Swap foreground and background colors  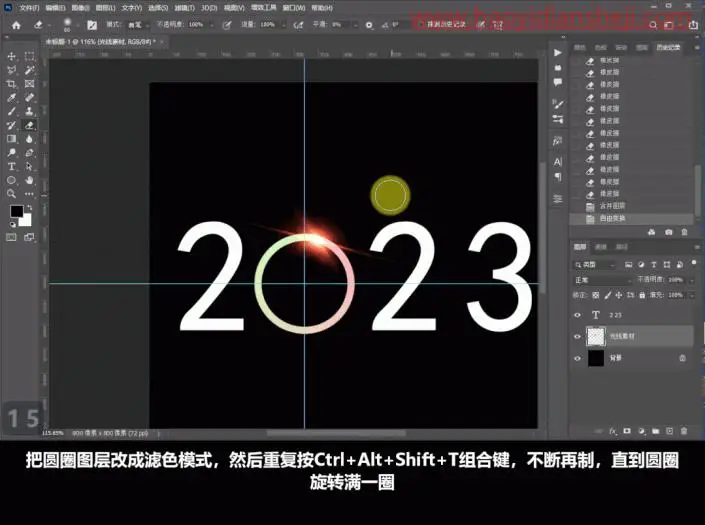pos(29,208)
